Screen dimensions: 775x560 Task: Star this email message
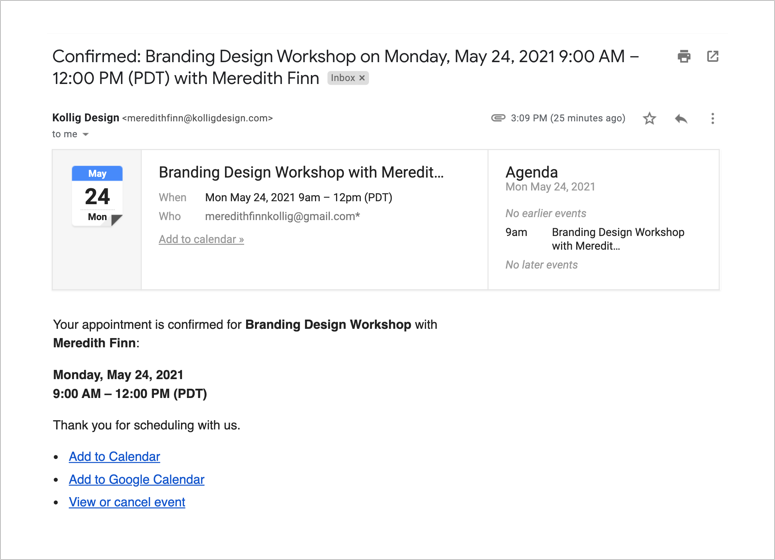[x=649, y=119]
